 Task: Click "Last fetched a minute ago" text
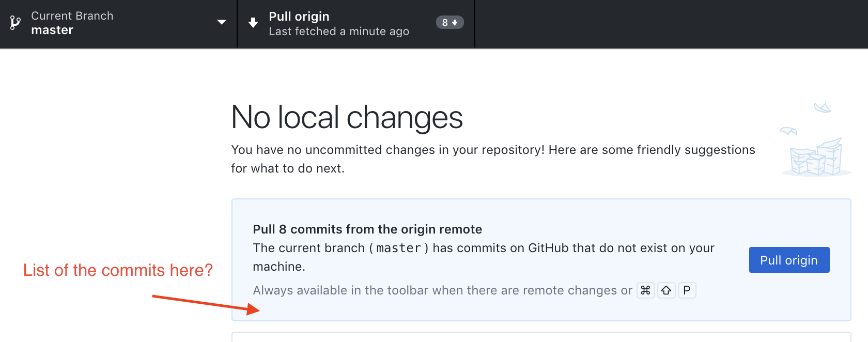[x=339, y=32]
